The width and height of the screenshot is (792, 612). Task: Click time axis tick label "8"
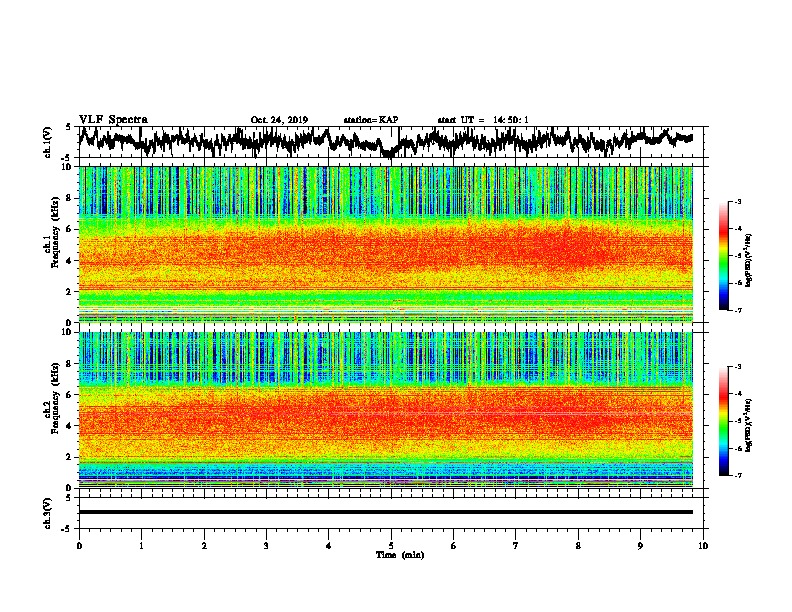(578, 546)
